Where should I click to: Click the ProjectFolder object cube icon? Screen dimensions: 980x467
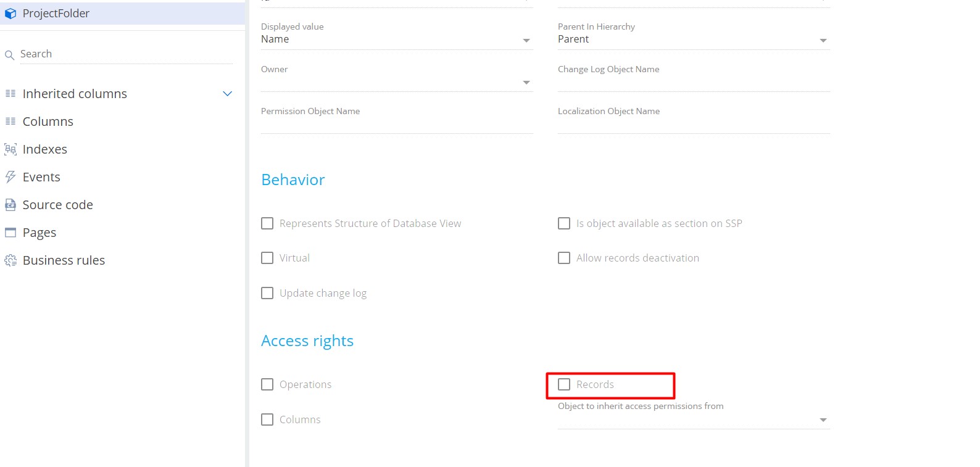(10, 14)
